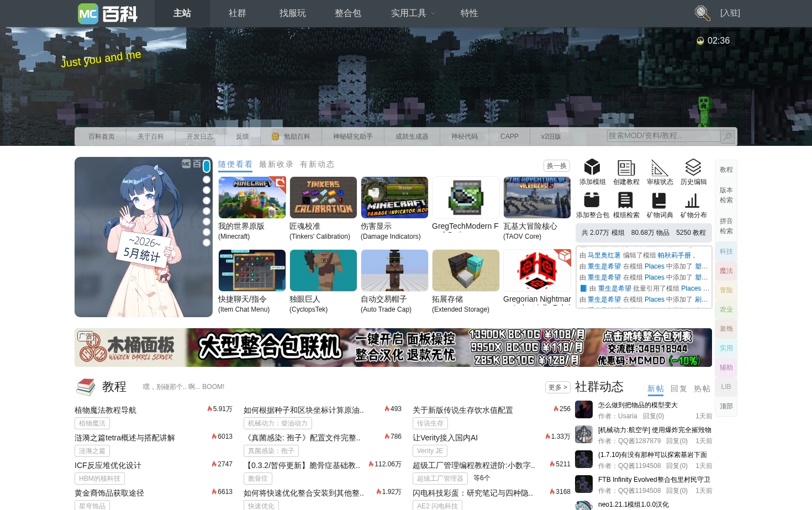Click the 教程 books icon
The width and height of the screenshot is (812, 510).
pyautogui.click(x=86, y=387)
